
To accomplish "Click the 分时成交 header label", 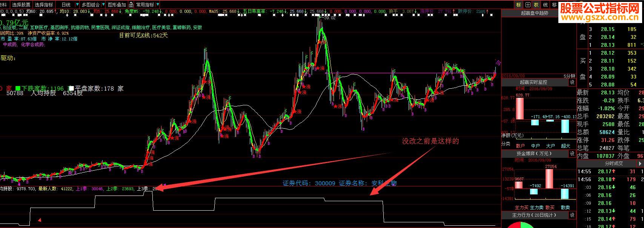I will click(614, 163).
